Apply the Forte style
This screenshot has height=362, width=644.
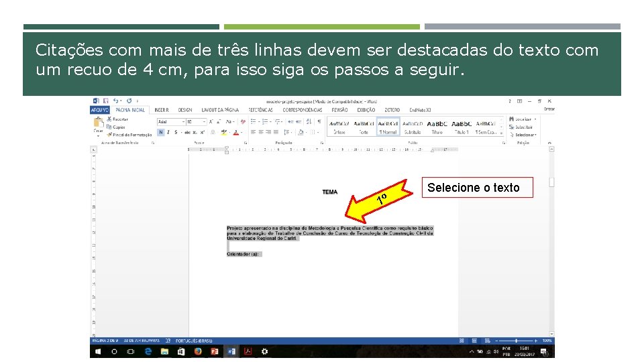pos(364,127)
